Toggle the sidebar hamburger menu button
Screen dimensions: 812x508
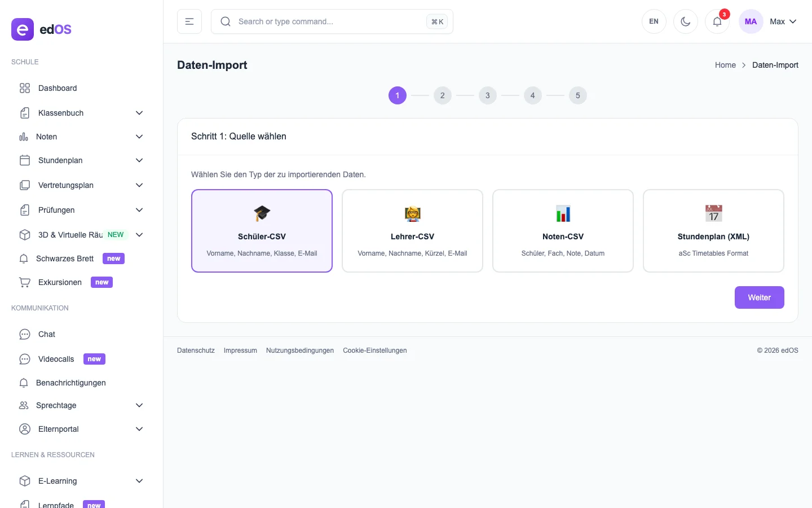189,21
